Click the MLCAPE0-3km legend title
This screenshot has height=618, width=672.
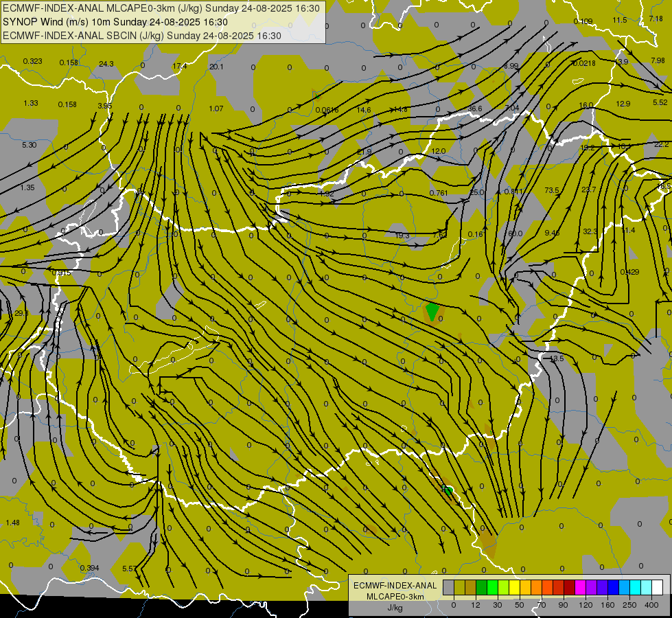tap(395, 597)
